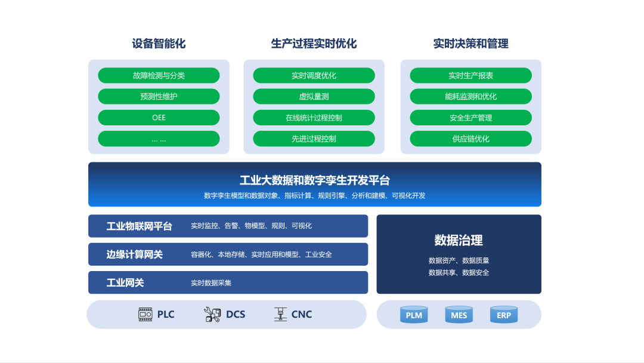Click the 实时决策和管理 heading
644x363 pixels.
(470, 44)
